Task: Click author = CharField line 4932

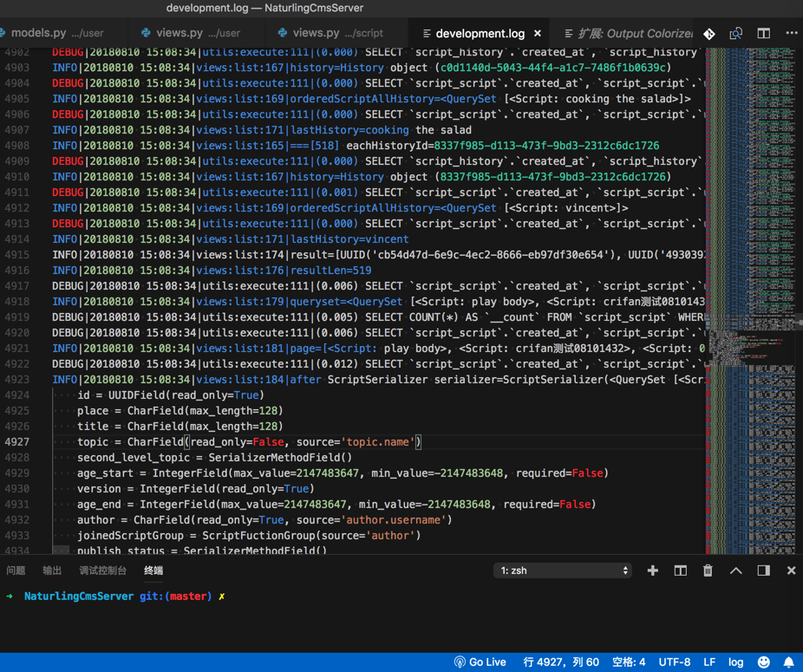Action: coord(264,519)
